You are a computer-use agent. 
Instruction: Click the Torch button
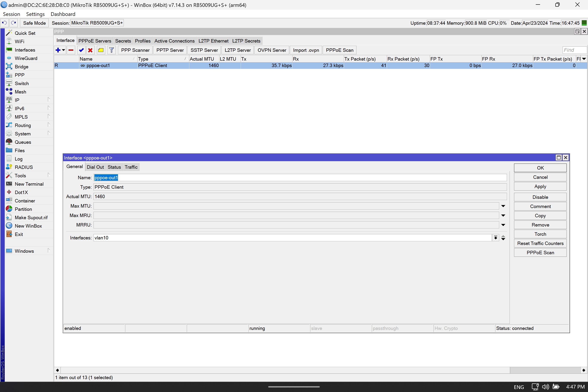click(x=540, y=234)
